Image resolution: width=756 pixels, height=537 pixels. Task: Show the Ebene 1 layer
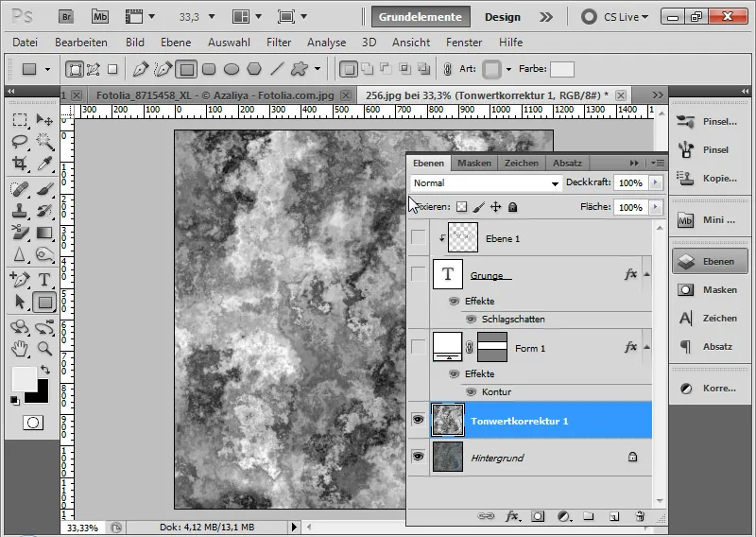pos(418,237)
